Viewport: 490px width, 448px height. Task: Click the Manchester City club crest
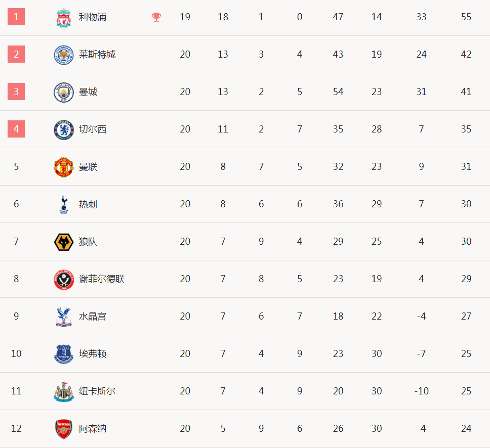click(64, 93)
